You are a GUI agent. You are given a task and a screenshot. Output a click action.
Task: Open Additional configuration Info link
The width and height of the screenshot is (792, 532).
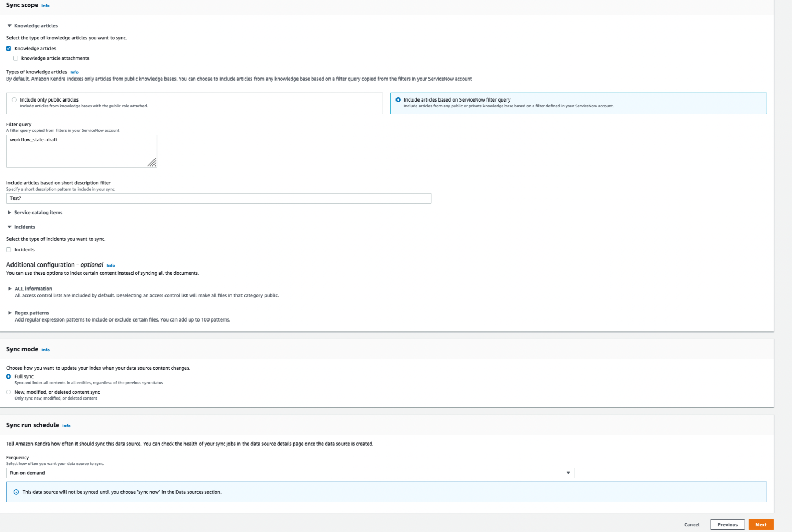111,265
